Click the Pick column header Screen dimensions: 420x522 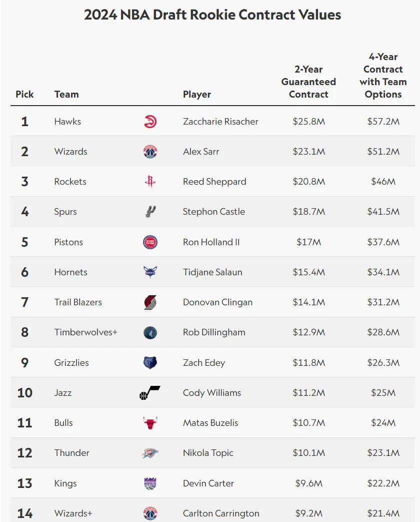[x=24, y=94]
